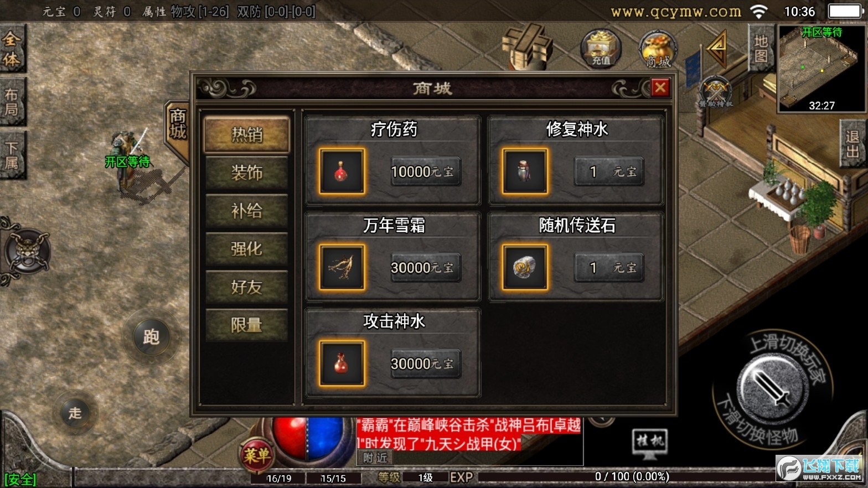Toggle movement mode to 跑 run

point(151,336)
